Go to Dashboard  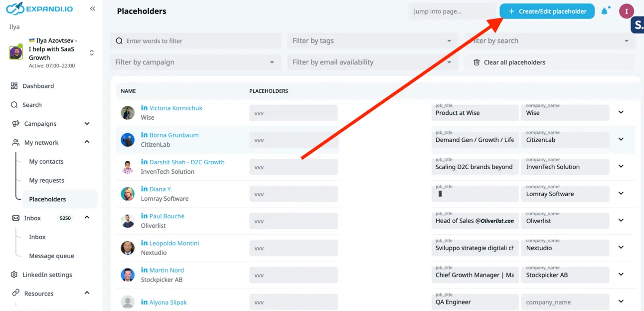[x=38, y=86]
